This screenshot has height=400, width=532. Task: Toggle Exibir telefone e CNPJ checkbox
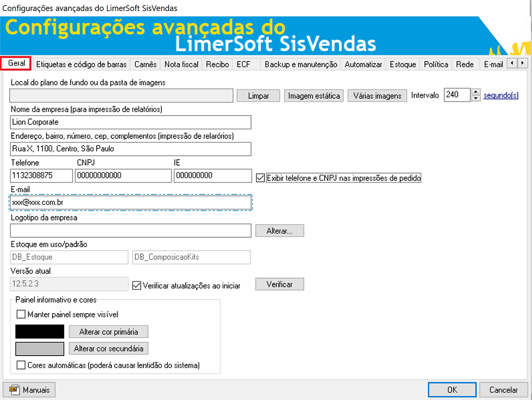260,178
